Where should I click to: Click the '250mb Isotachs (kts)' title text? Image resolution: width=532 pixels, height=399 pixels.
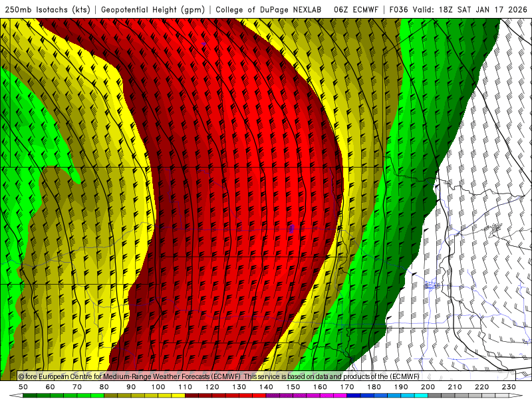[x=47, y=10]
